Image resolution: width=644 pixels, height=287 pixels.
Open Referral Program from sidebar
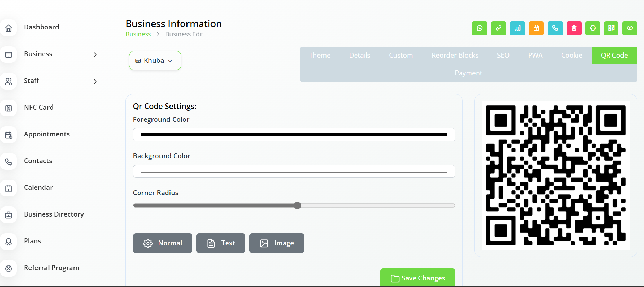click(52, 268)
